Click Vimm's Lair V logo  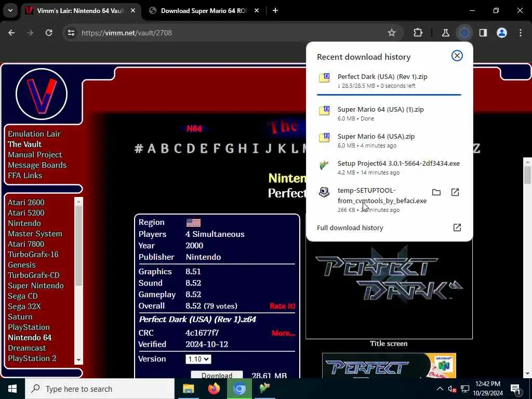coord(42,94)
